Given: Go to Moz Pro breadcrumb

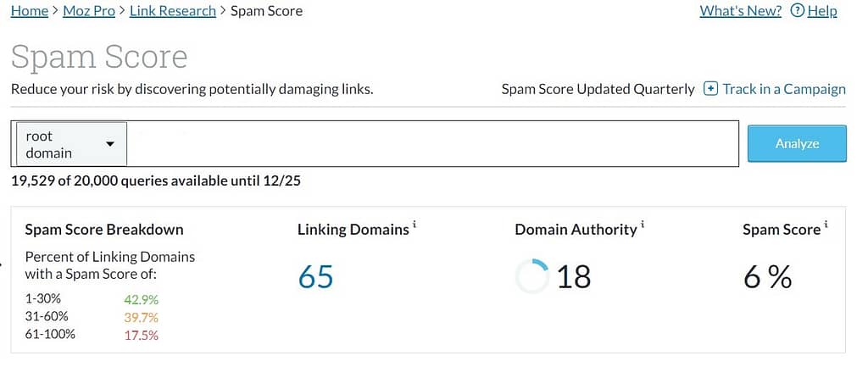Looking at the screenshot, I should click(88, 11).
